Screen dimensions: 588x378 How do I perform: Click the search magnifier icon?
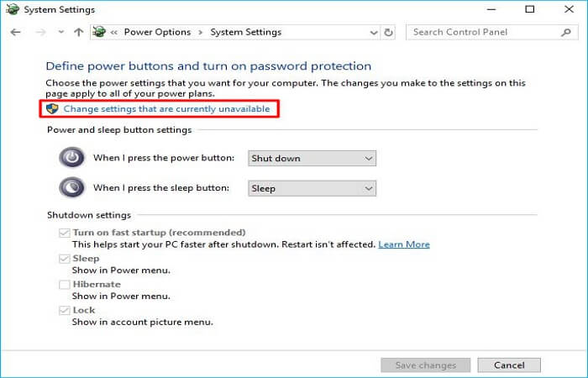coord(564,32)
